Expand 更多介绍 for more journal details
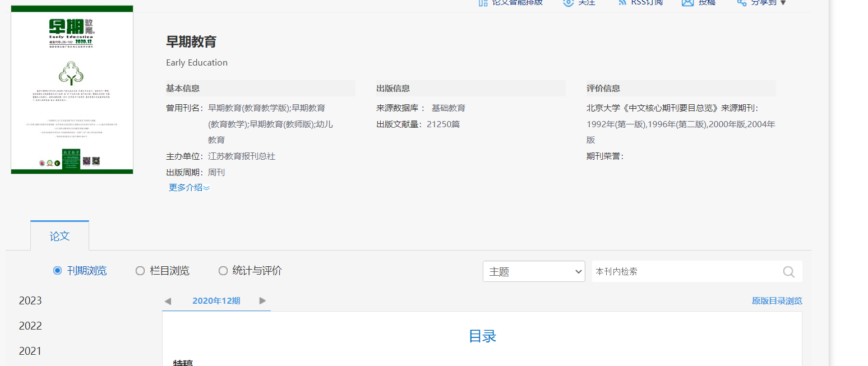Viewport: 868px width, 366px height. [x=189, y=188]
